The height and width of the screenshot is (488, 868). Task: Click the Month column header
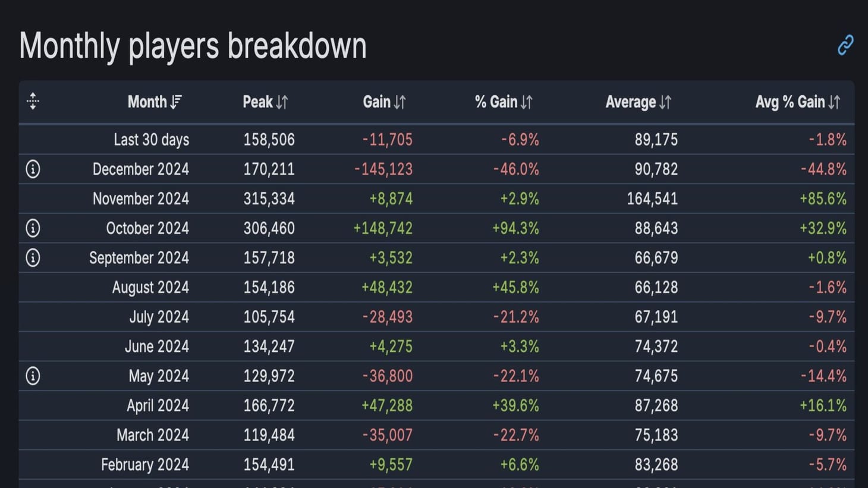click(x=148, y=101)
